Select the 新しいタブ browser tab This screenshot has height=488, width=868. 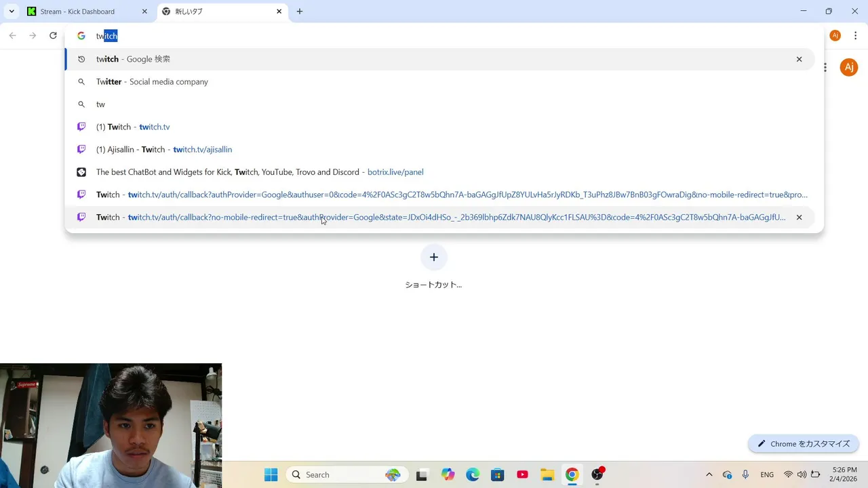222,12
